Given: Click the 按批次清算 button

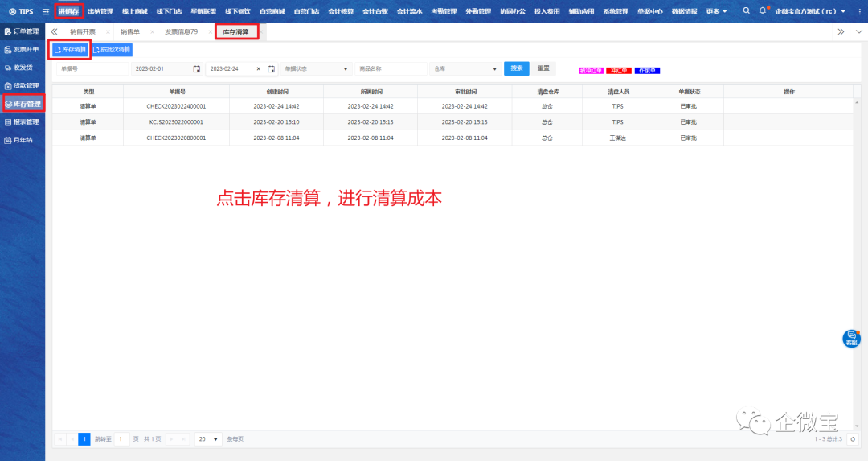Looking at the screenshot, I should [x=112, y=50].
